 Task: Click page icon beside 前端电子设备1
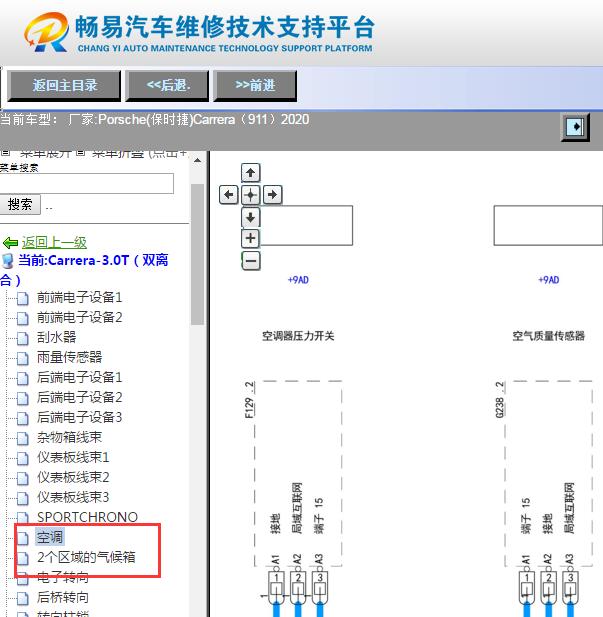22,298
